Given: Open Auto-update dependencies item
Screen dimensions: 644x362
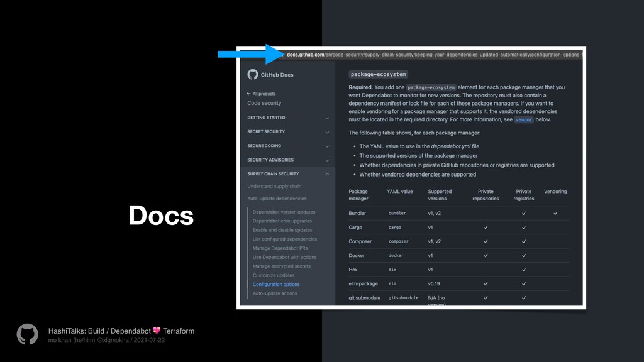Looking at the screenshot, I should point(277,198).
